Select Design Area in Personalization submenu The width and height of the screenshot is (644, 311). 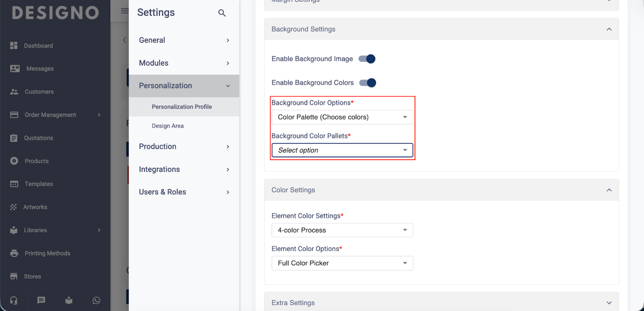pyautogui.click(x=168, y=126)
